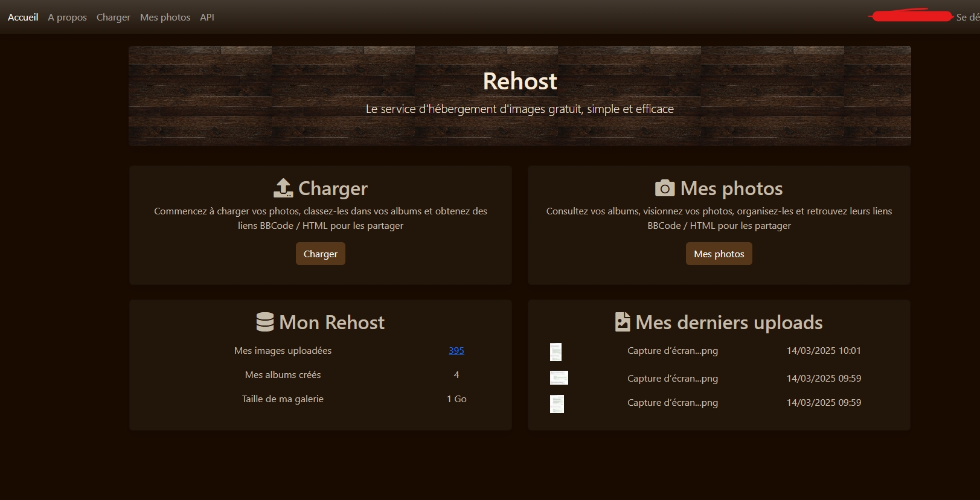This screenshot has width=980, height=500.
Task: Click the description starting 'Consultez vos albums'
Action: point(719,218)
